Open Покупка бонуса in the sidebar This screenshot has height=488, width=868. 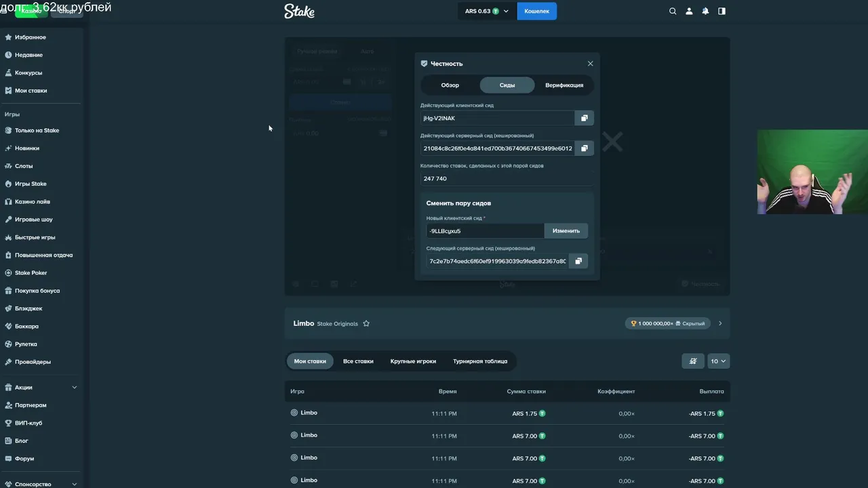tap(37, 291)
